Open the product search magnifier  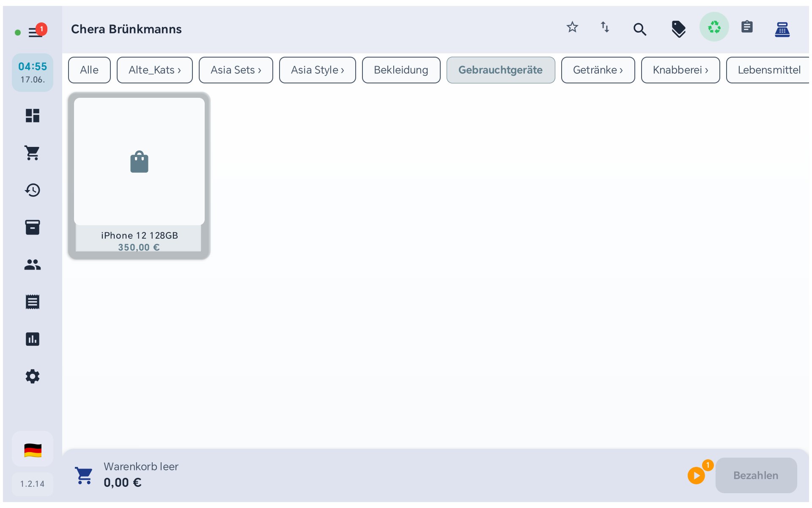(x=639, y=29)
